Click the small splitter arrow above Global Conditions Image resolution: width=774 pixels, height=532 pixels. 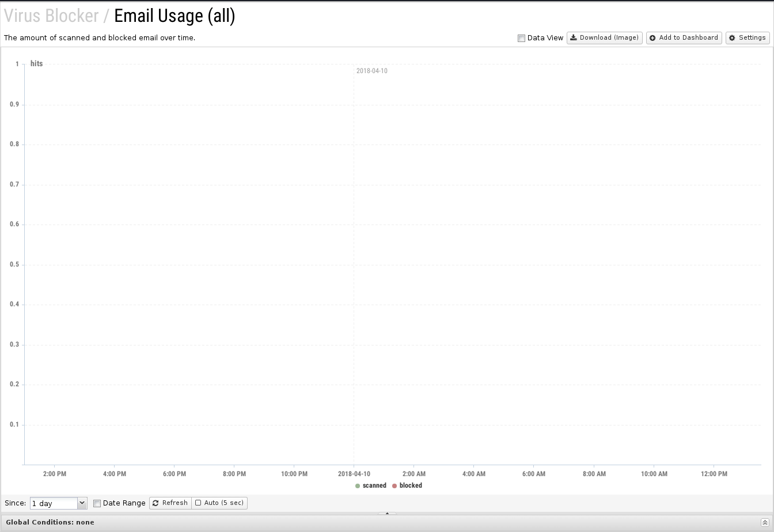click(387, 513)
